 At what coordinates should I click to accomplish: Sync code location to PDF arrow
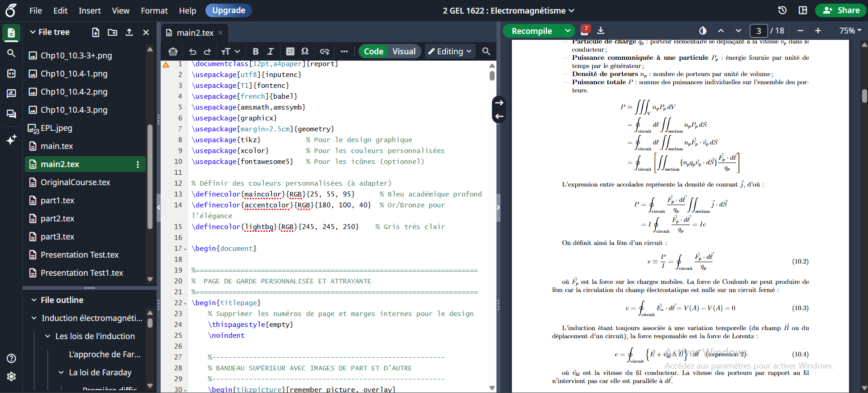(499, 103)
